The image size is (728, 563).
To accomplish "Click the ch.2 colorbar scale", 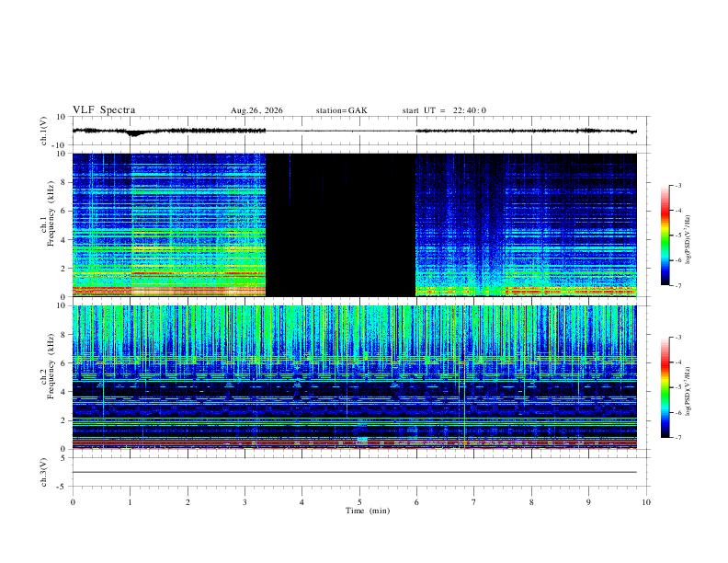I will point(665,387).
